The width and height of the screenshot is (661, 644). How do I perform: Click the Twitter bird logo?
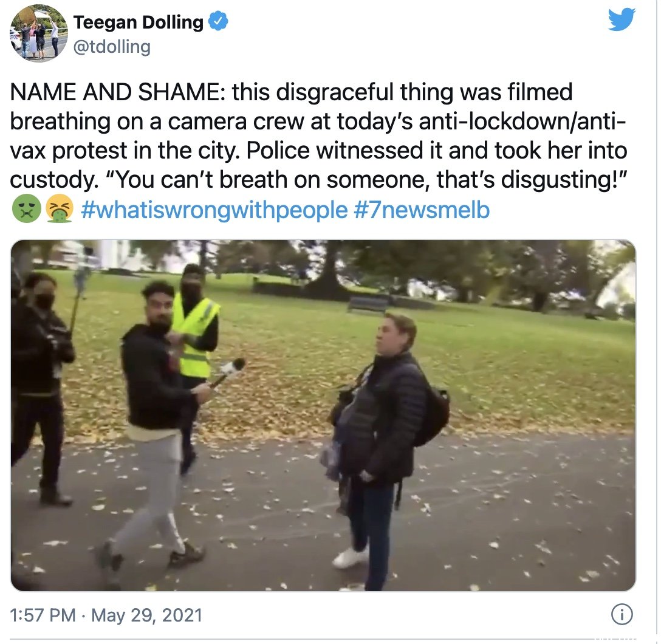point(622,19)
